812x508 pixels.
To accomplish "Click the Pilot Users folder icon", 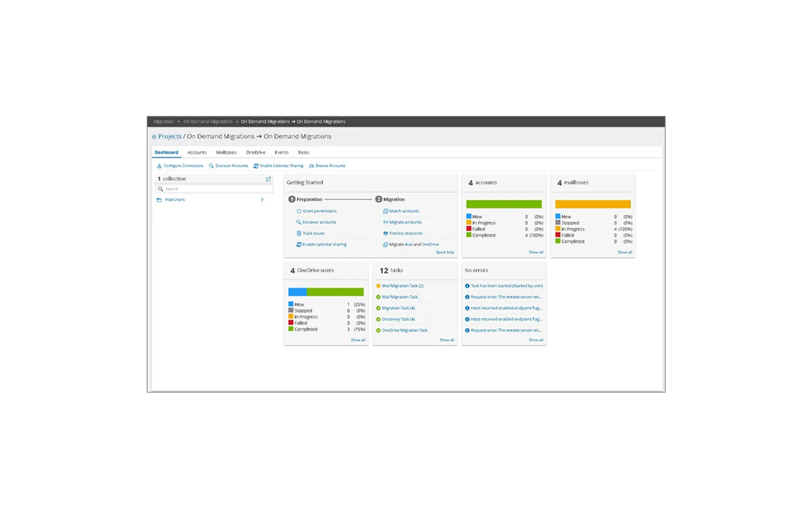I will [x=159, y=200].
